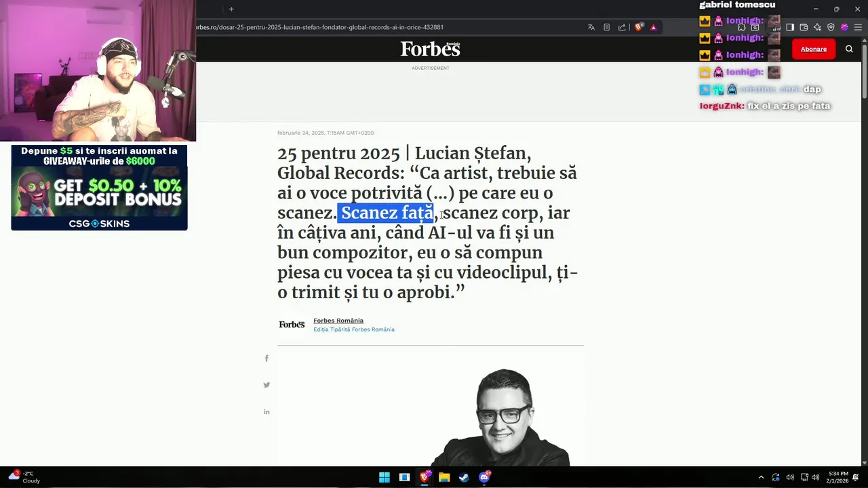Open the Brave hamburger main menu
The width and height of the screenshot is (868, 488).
858,27
